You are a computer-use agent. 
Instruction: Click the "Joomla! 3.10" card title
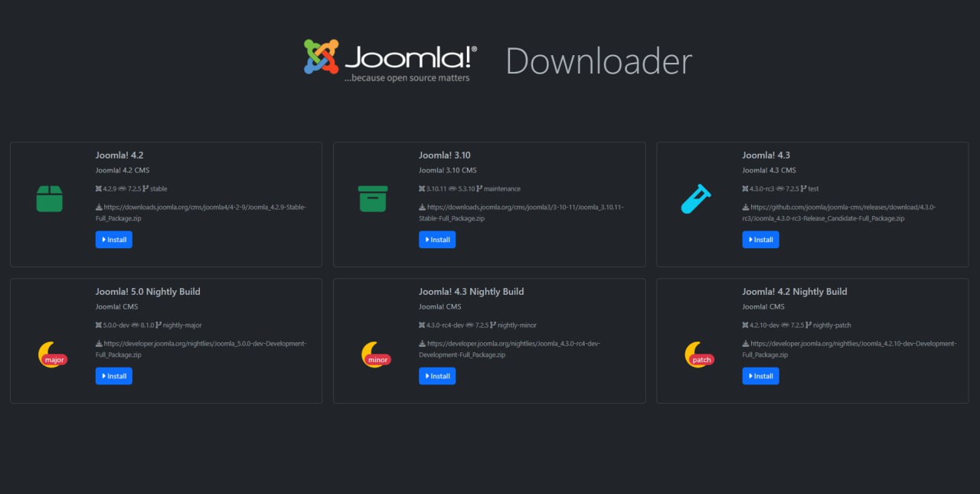point(445,155)
